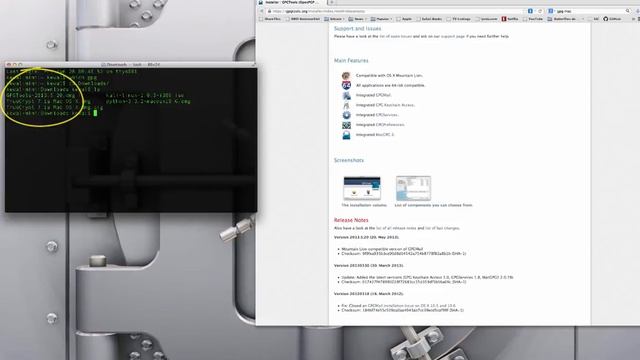Click the OS X Mountain Lion feature icon
640x360 pixels.
tap(346, 76)
